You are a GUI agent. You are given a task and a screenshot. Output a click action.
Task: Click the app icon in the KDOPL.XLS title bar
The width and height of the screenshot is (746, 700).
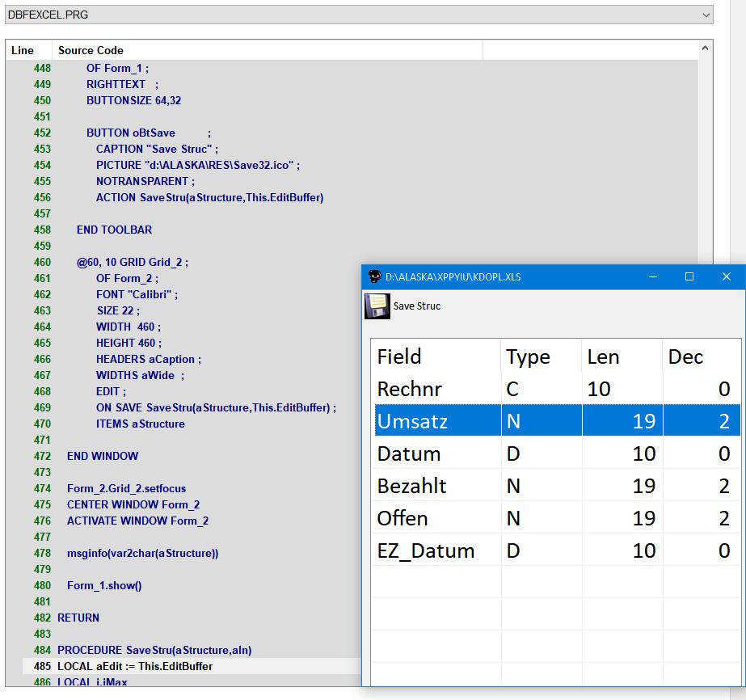[x=374, y=276]
